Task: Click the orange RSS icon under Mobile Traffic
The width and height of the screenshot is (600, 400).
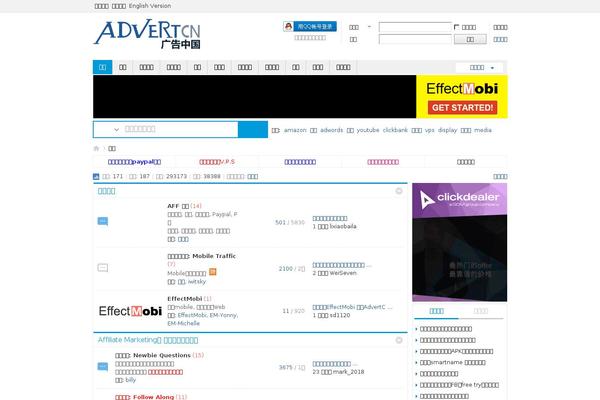Action: (213, 272)
